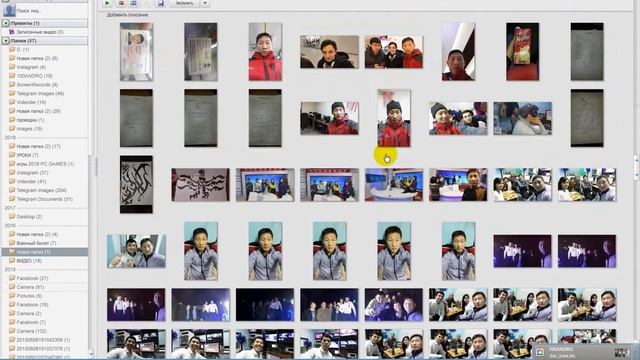Click the folder icon beside УРОКИ (7)
Viewport: 640px width, 360px height.
12,155
